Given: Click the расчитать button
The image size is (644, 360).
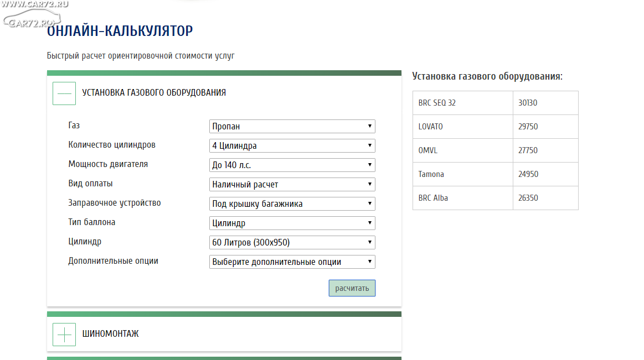Looking at the screenshot, I should point(352,288).
